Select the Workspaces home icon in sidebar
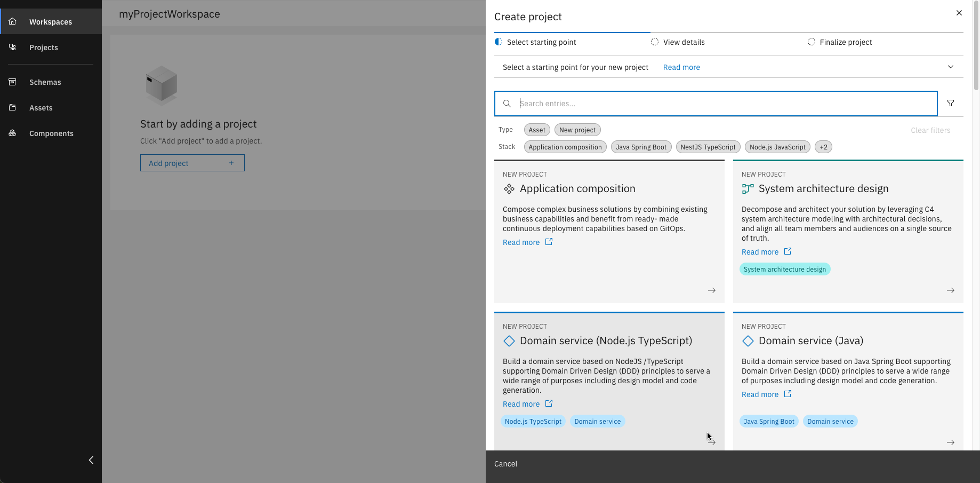This screenshot has width=980, height=483. 12,21
